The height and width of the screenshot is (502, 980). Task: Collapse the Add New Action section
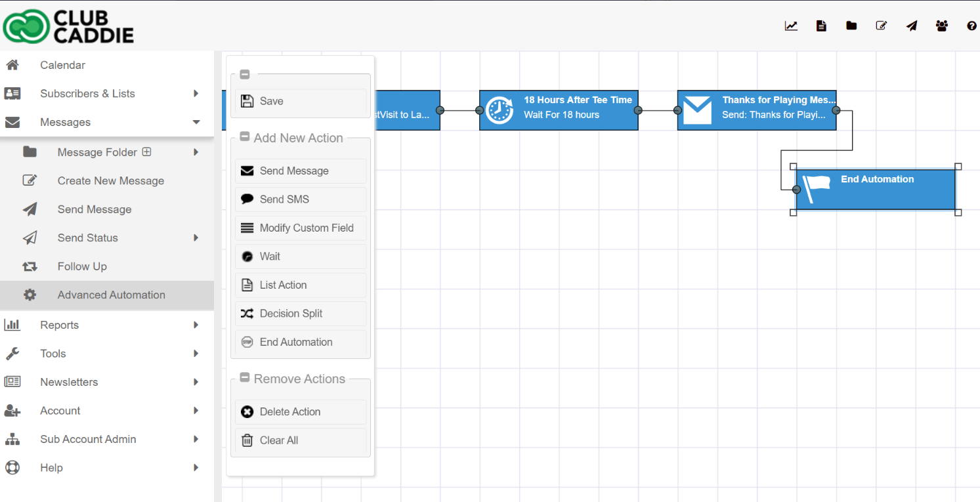click(x=245, y=137)
